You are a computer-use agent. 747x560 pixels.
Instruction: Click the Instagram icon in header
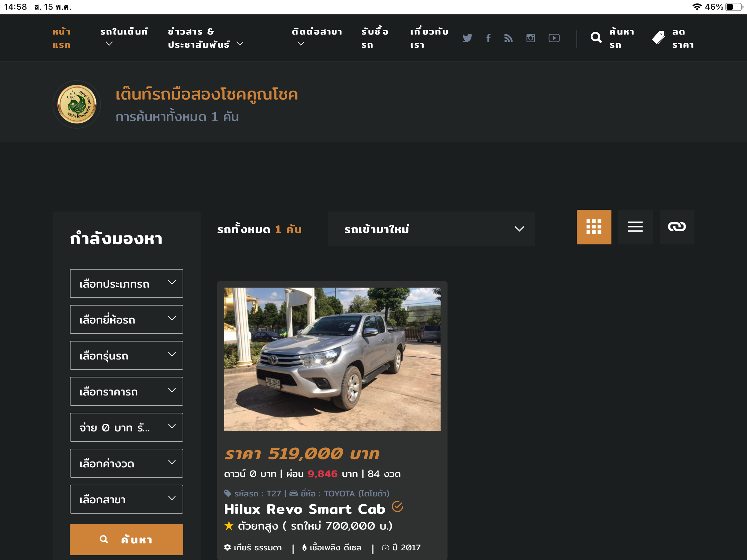(x=531, y=38)
